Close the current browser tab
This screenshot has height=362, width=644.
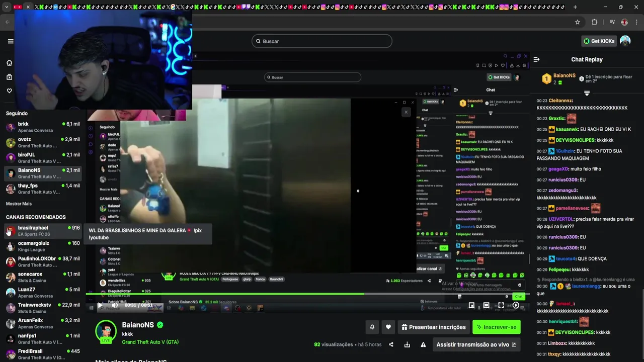(x=28, y=7)
